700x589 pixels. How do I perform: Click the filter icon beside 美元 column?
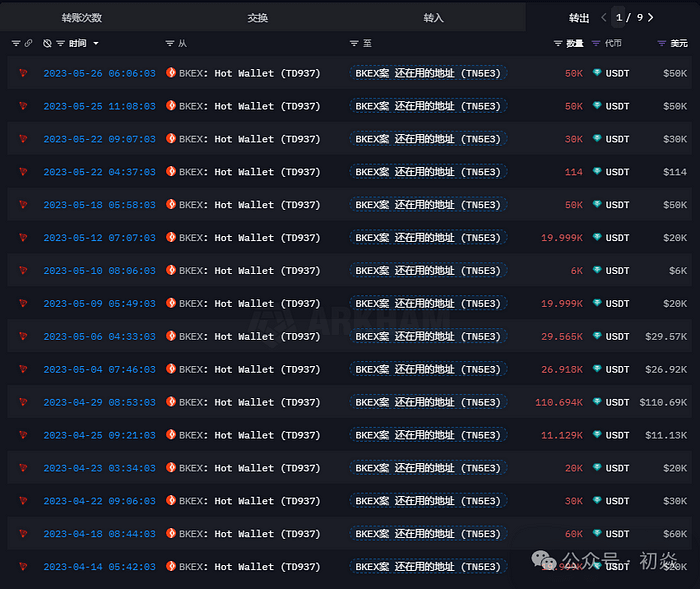click(x=661, y=44)
